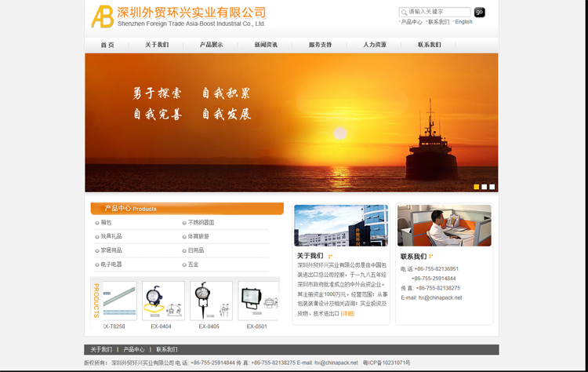Click email hx@chinapack.net in contact box
Image resolution: width=588 pixels, height=372 pixels.
pos(441,297)
